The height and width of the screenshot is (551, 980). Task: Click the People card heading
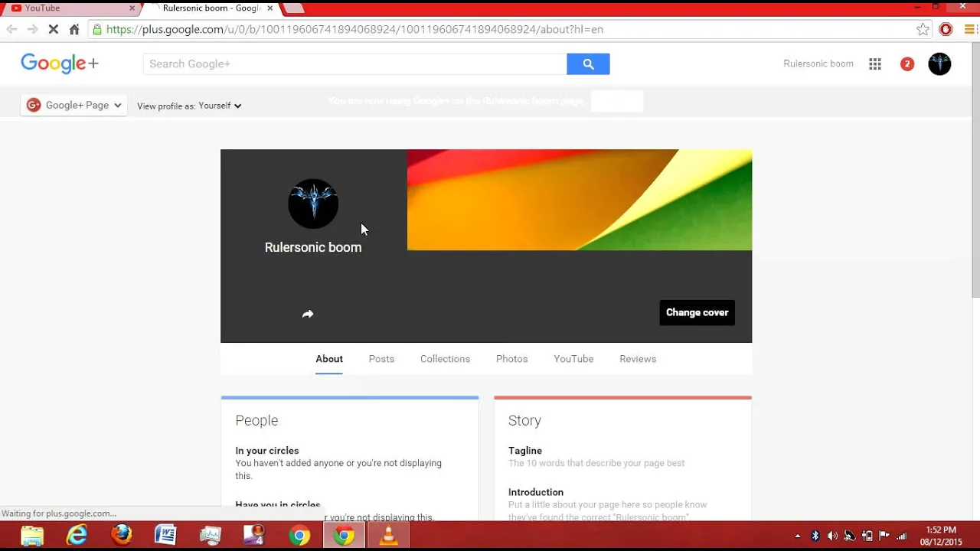pos(256,420)
